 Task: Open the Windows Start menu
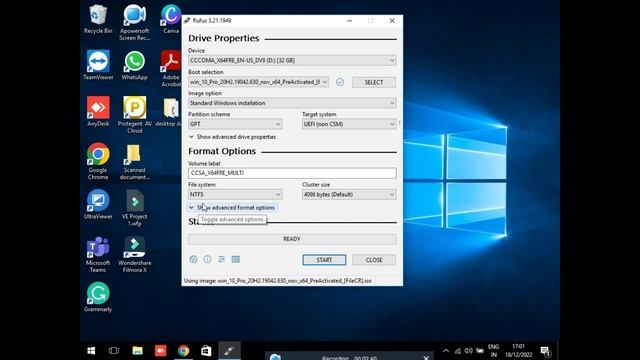pos(91,351)
